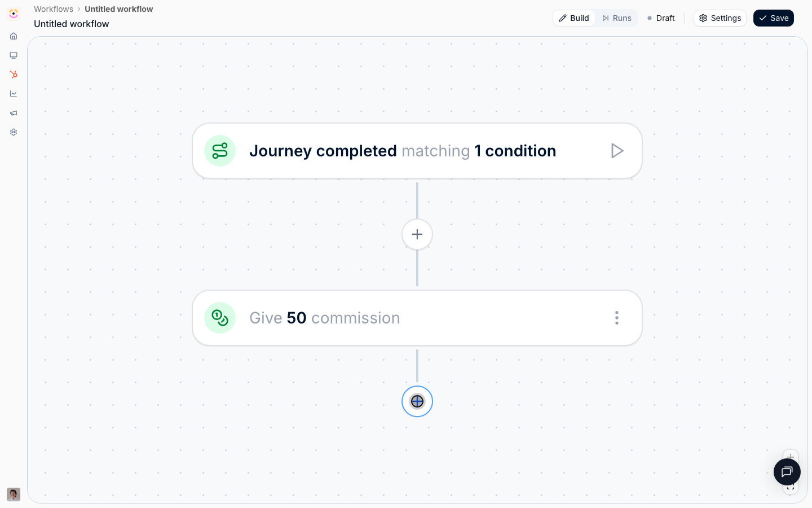Click the Untitled workflow title field
The width and height of the screenshot is (812, 508).
click(72, 24)
